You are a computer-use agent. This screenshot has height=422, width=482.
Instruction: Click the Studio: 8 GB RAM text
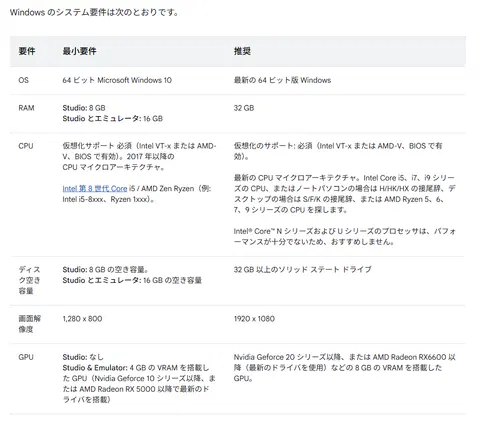click(84, 108)
